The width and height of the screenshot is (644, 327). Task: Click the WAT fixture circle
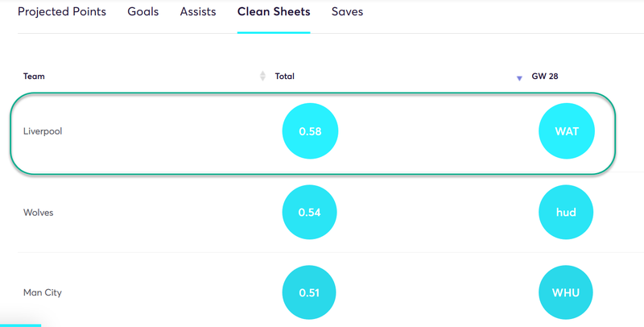coord(567,131)
